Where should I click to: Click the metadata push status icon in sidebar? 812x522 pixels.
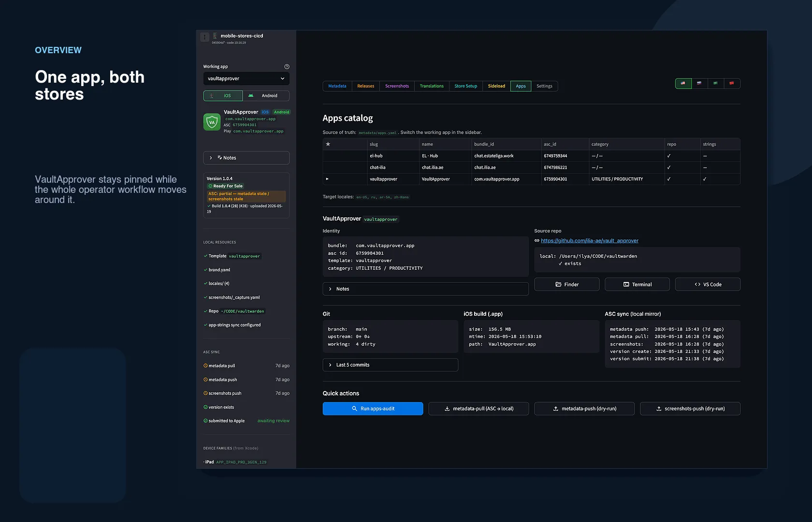205,380
